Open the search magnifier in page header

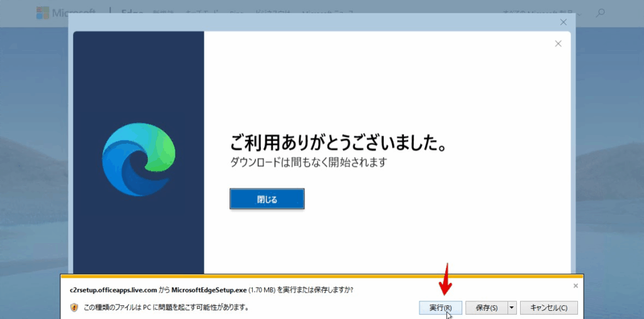click(x=600, y=13)
